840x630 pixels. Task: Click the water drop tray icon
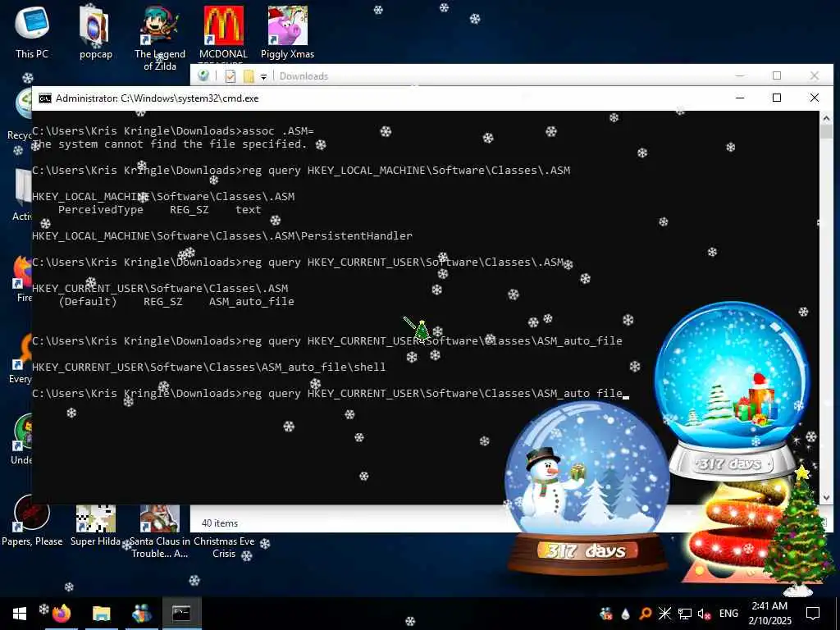(626, 614)
